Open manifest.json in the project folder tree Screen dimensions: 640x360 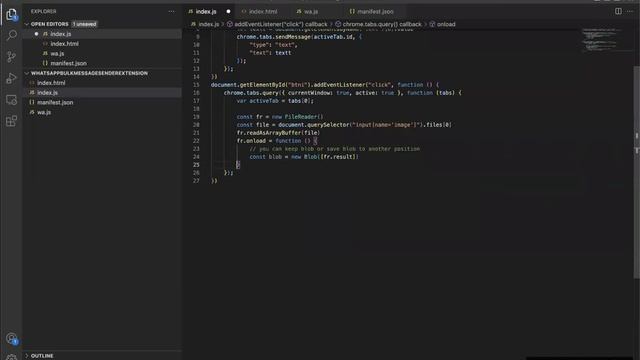click(102, 102)
